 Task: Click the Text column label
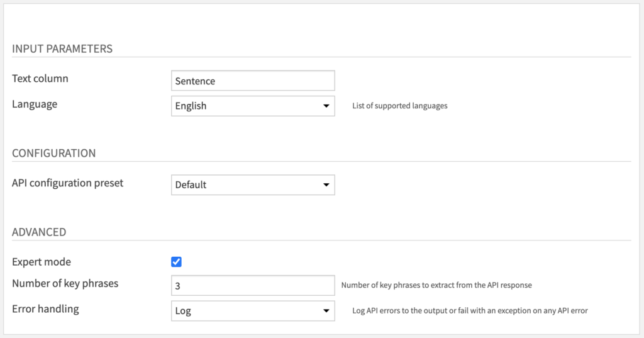click(40, 79)
